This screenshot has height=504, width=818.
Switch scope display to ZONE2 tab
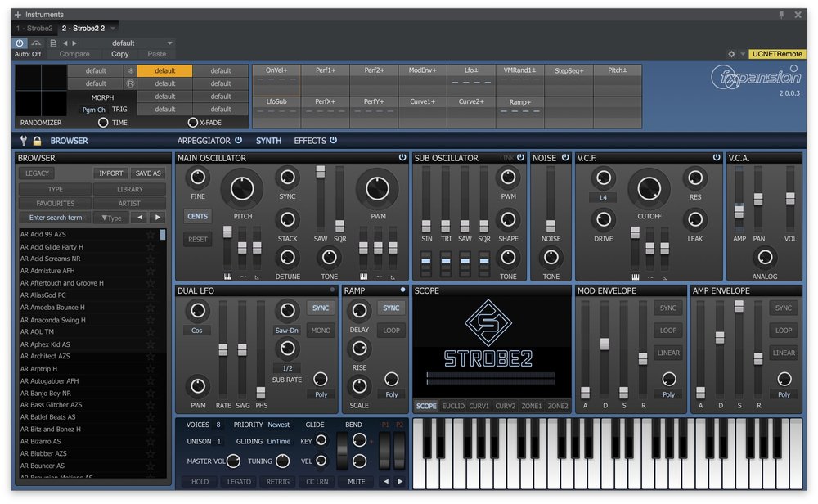pos(558,406)
